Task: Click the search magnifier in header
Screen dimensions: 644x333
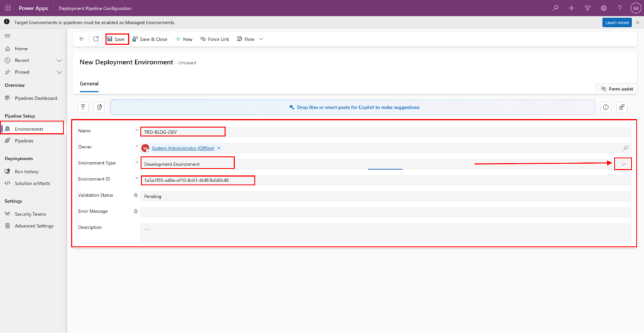Action: tap(555, 8)
